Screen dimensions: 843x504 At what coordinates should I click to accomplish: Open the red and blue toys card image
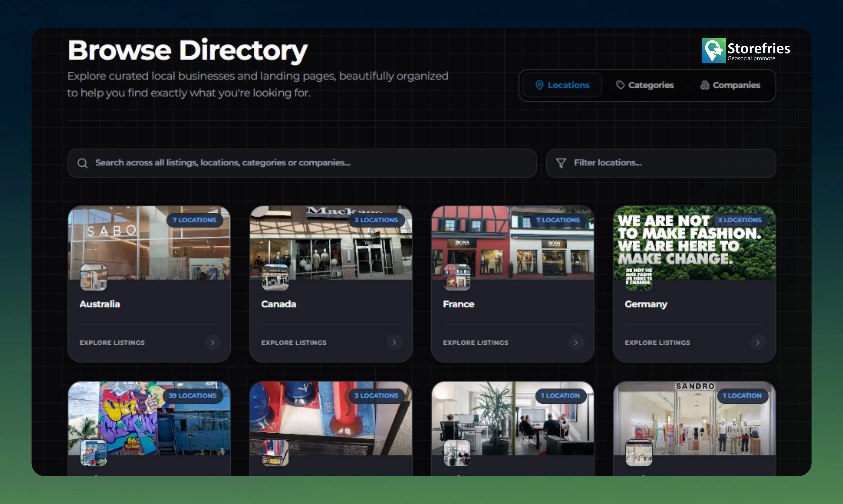(x=331, y=418)
